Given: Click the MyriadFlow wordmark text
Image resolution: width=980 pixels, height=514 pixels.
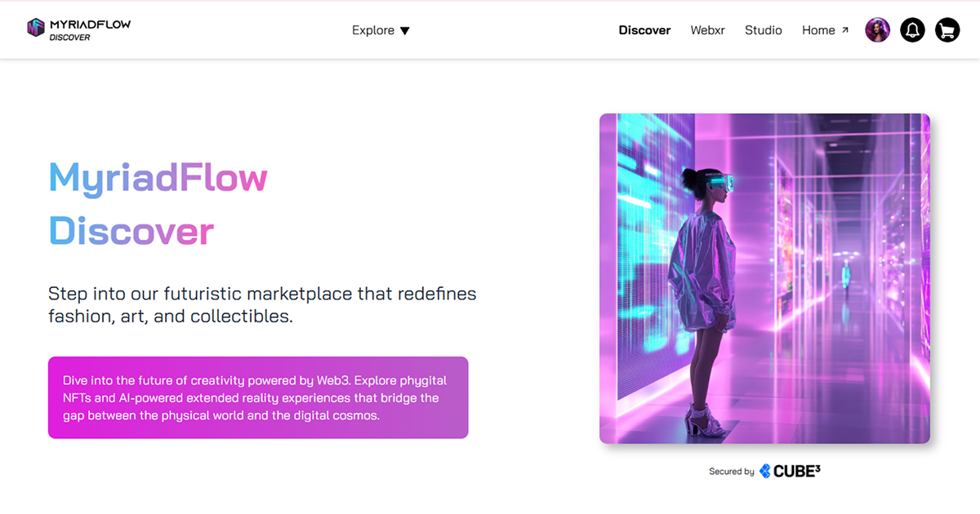Looking at the screenshot, I should click(90, 24).
